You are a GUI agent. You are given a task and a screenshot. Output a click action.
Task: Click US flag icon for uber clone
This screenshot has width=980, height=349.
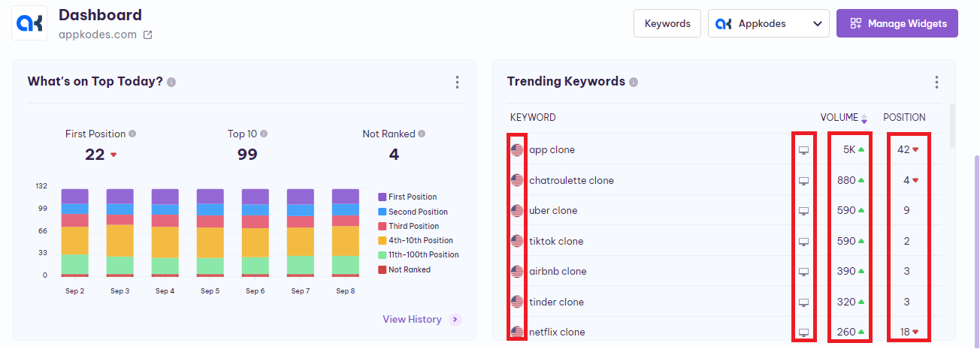(x=517, y=211)
